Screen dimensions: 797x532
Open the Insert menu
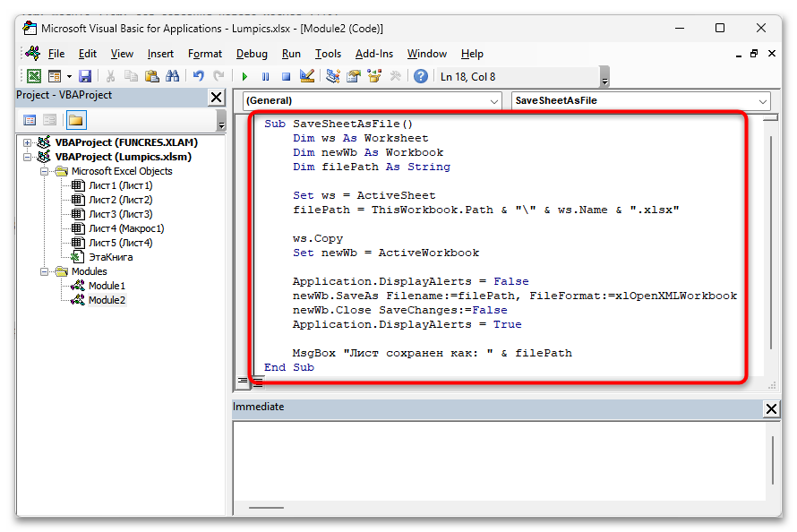(x=160, y=54)
